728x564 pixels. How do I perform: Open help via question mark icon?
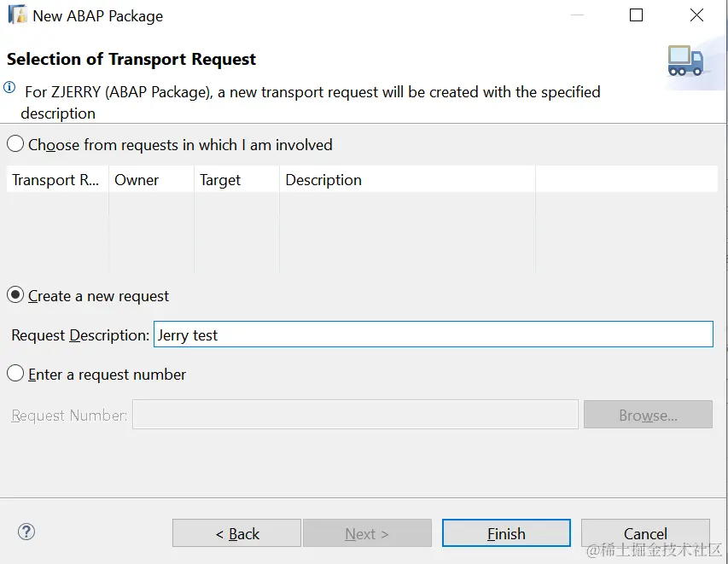[26, 532]
